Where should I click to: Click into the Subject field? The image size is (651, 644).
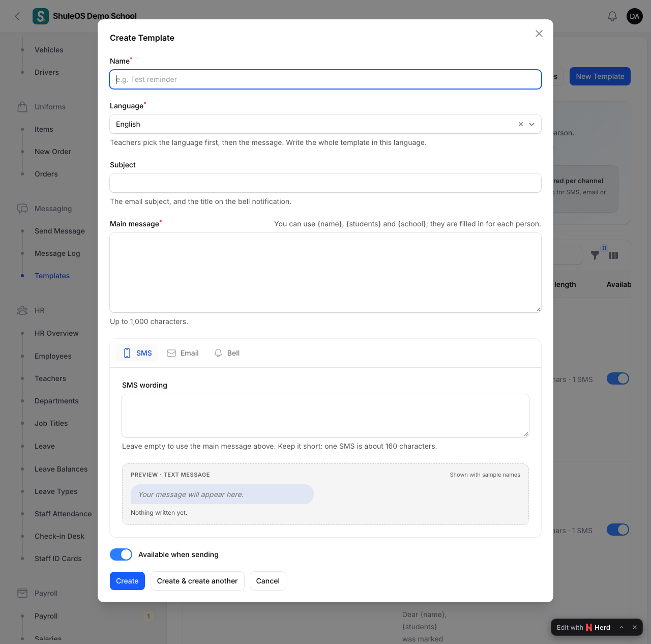click(325, 183)
